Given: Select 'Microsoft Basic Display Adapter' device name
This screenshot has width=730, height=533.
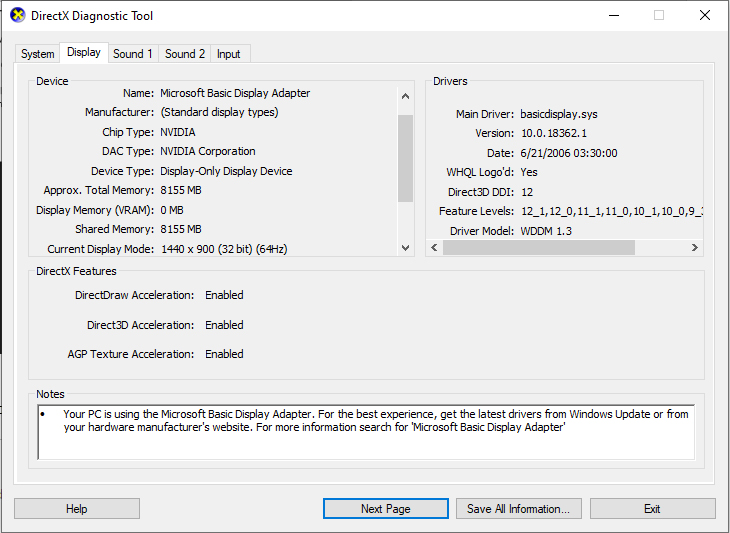Looking at the screenshot, I should [x=235, y=93].
